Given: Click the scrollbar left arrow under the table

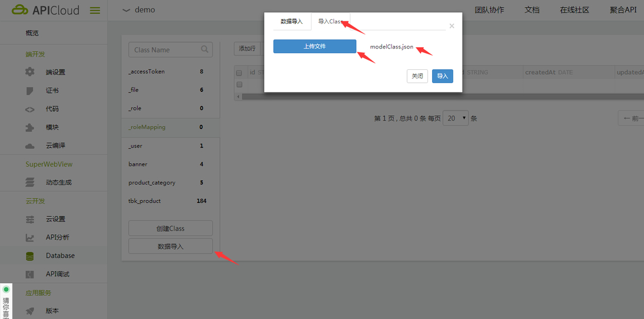Looking at the screenshot, I should (238, 97).
